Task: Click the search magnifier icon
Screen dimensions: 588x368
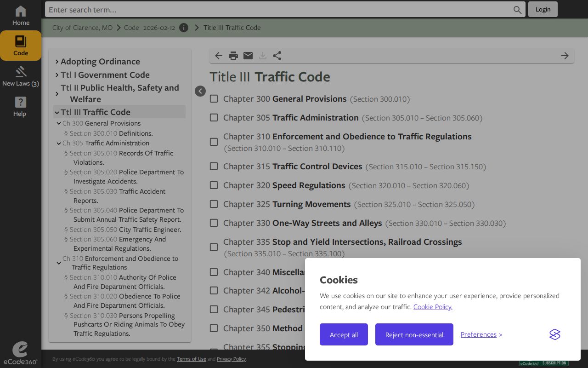Action: 518,10
